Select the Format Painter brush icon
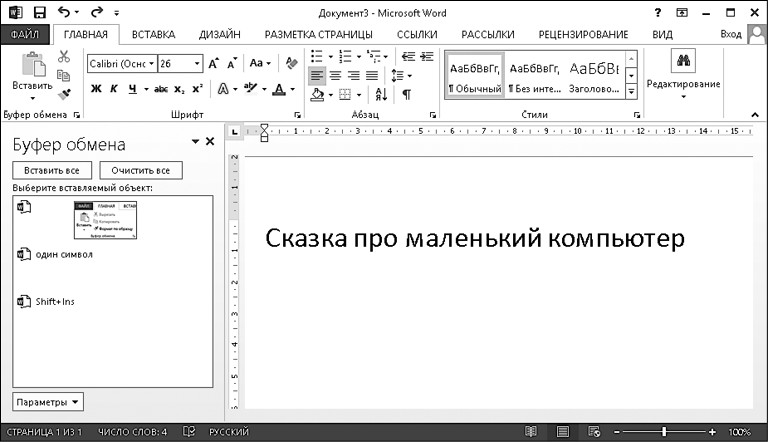This screenshot has height=442, width=768. tap(65, 94)
